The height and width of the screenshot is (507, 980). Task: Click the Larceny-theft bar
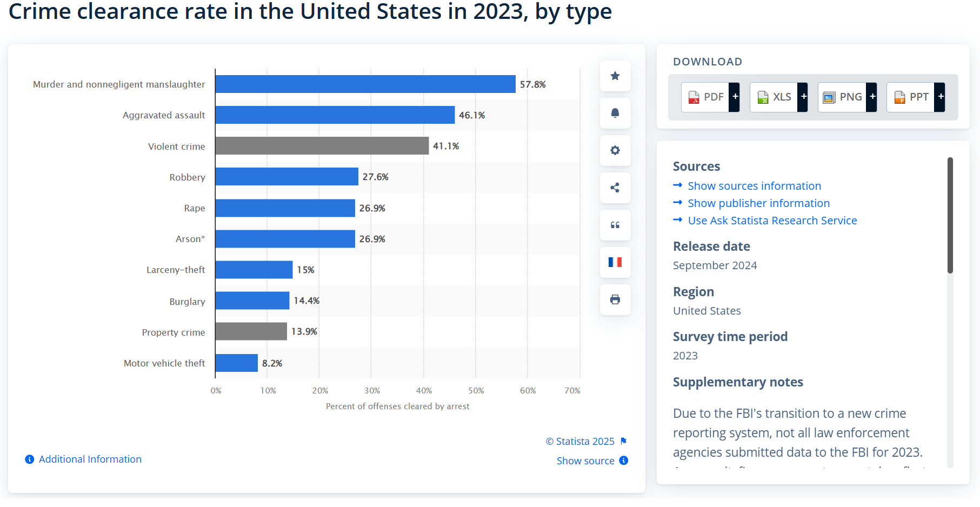254,270
